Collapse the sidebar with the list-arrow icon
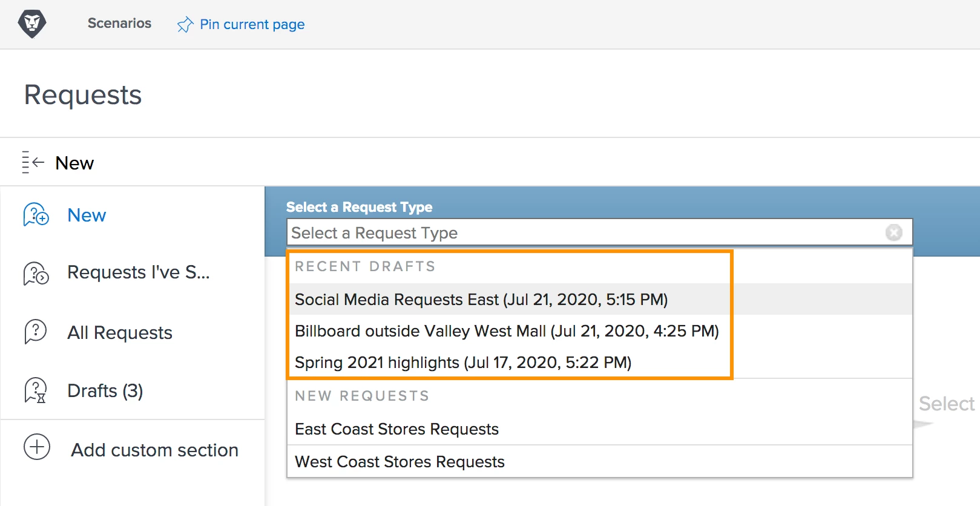980x506 pixels. 33,162
